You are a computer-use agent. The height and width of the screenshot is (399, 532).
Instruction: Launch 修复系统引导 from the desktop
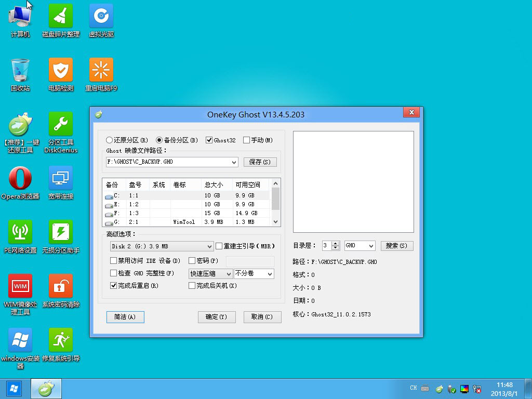(61, 345)
